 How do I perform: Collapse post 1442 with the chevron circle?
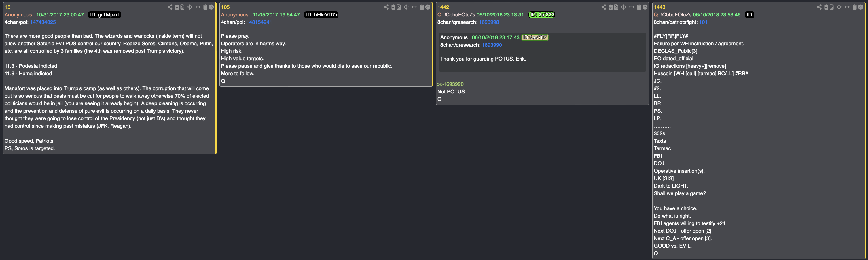click(x=645, y=7)
